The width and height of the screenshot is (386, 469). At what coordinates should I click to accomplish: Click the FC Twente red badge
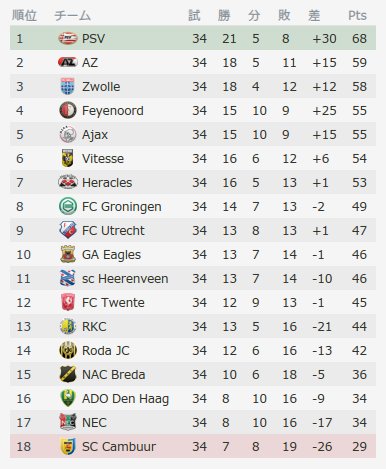click(x=68, y=302)
